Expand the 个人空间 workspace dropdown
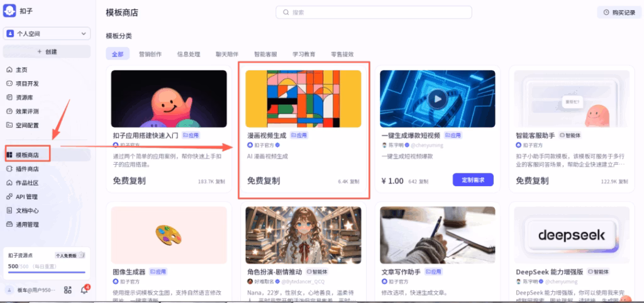Viewport: 644px width, 303px height. click(47, 34)
